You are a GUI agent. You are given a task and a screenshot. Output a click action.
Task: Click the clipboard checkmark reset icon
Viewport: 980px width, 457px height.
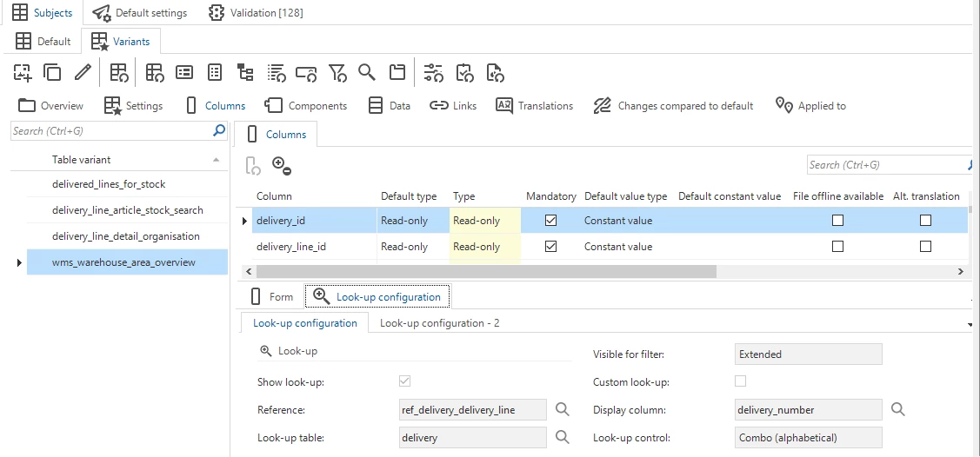(464, 72)
